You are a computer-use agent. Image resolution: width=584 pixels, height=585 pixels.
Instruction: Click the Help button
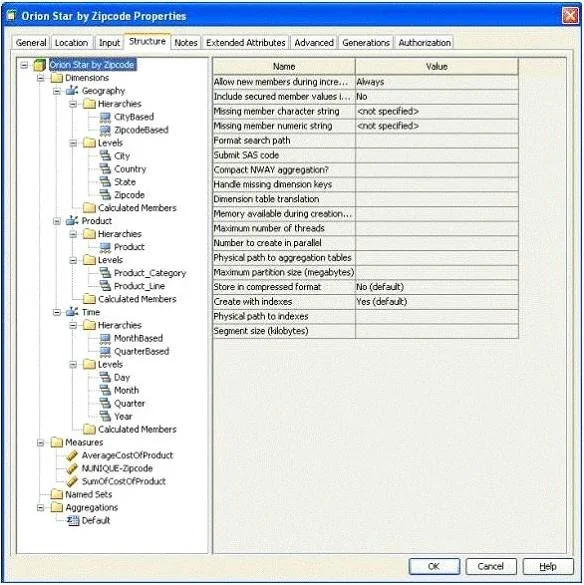[x=548, y=567]
